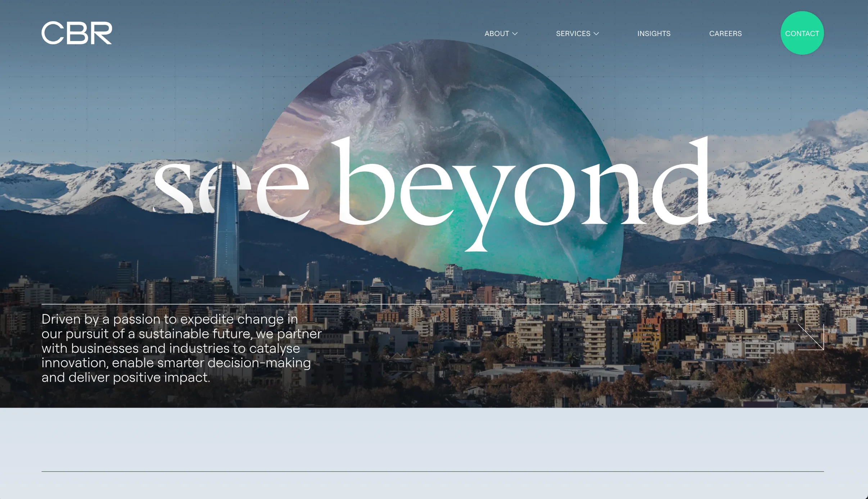Click the green CONTACT circle button
868x499 pixels.
click(x=802, y=33)
